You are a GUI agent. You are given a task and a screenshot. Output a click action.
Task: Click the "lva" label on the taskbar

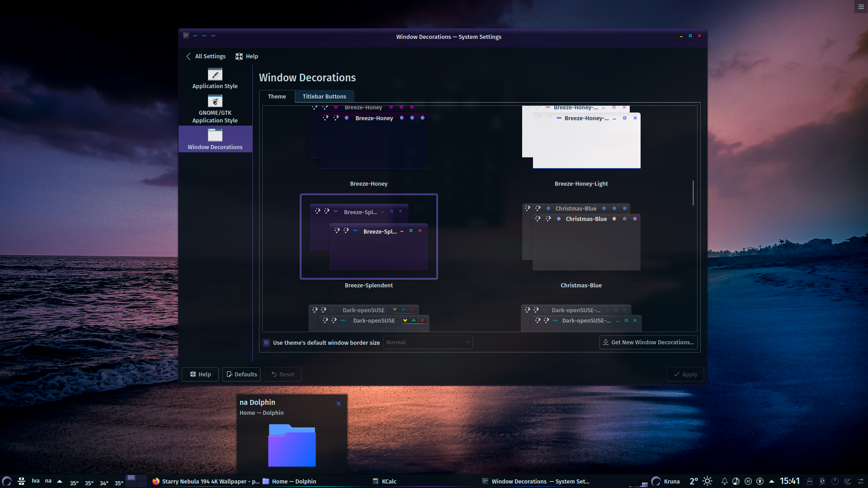pyautogui.click(x=36, y=481)
